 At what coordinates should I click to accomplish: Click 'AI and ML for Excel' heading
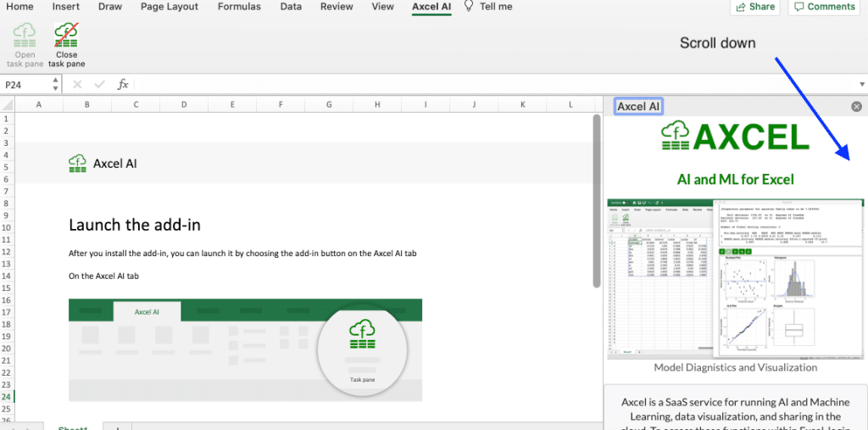click(x=736, y=179)
